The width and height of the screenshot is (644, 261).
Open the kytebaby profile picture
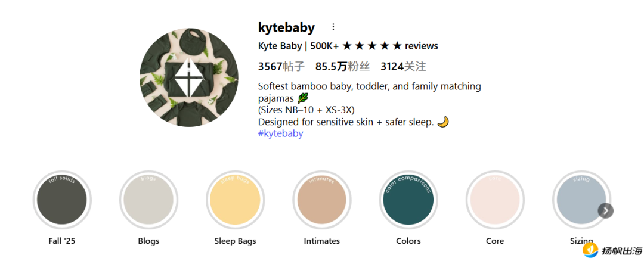(188, 77)
